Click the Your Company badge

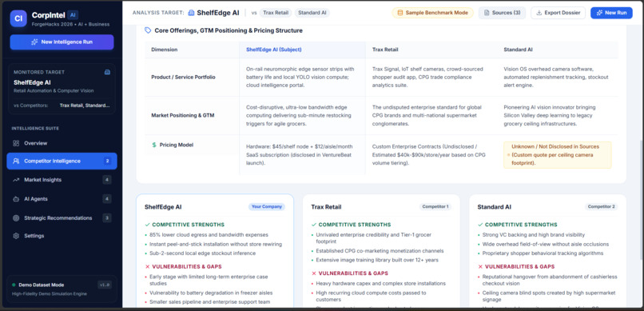[x=266, y=206]
